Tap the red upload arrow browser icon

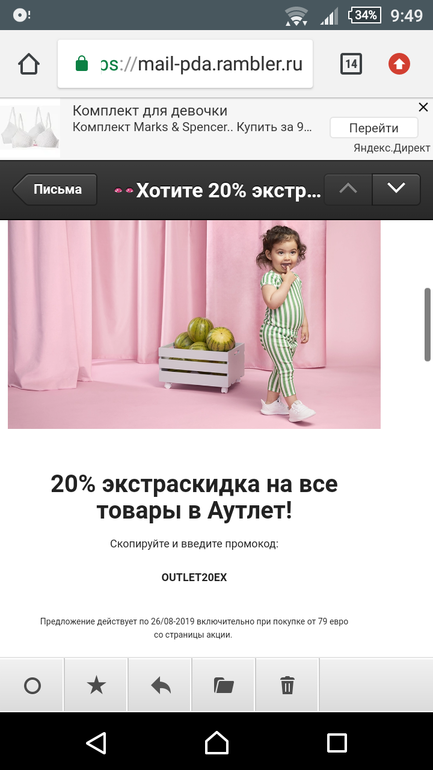pyautogui.click(x=399, y=64)
